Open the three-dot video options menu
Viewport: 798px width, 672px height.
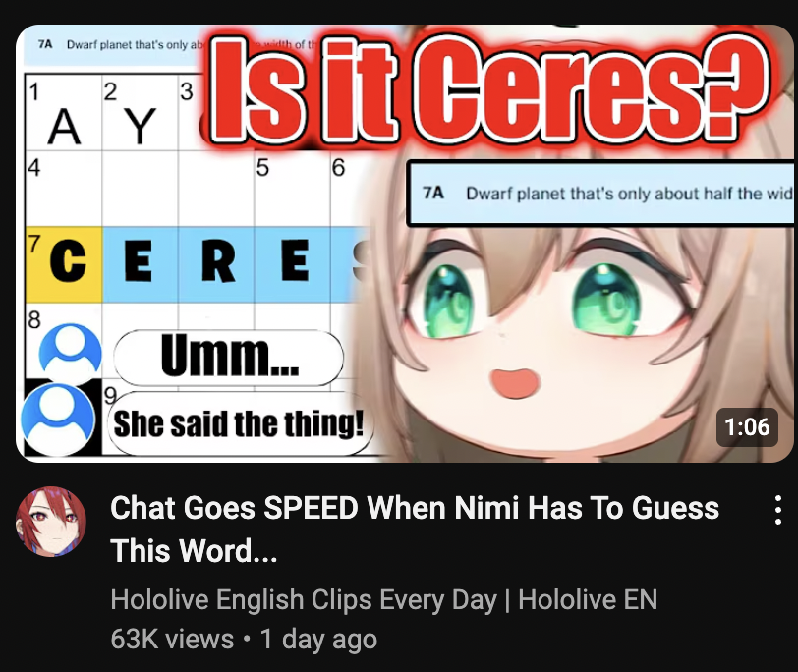point(777,509)
